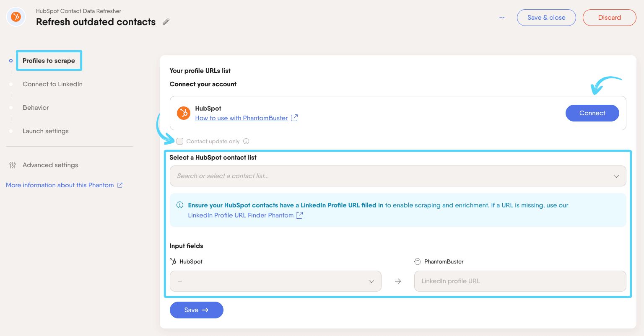Image resolution: width=644 pixels, height=336 pixels.
Task: Click the chevron of the HubSpot field selector
Action: pyautogui.click(x=371, y=282)
